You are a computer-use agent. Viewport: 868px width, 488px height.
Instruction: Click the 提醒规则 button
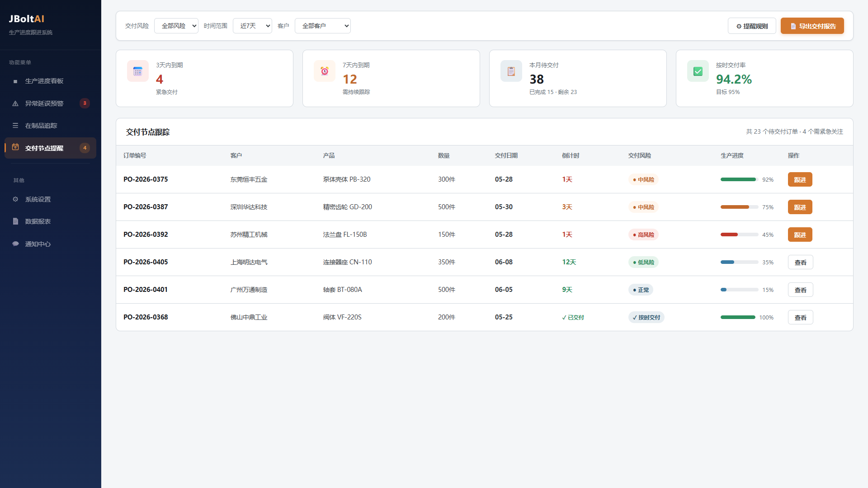(752, 26)
